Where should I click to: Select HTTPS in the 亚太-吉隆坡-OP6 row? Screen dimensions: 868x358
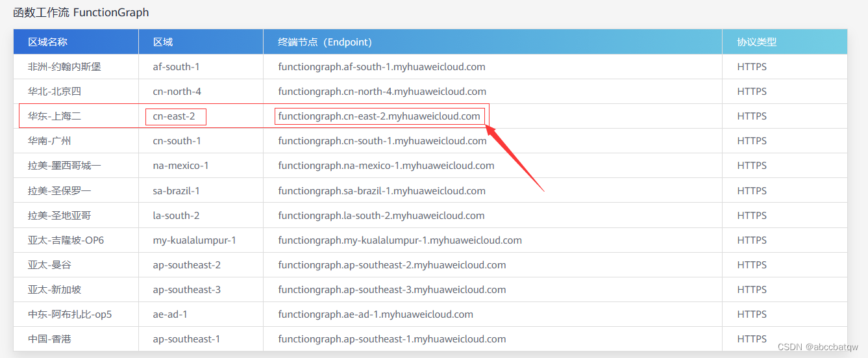click(x=752, y=240)
